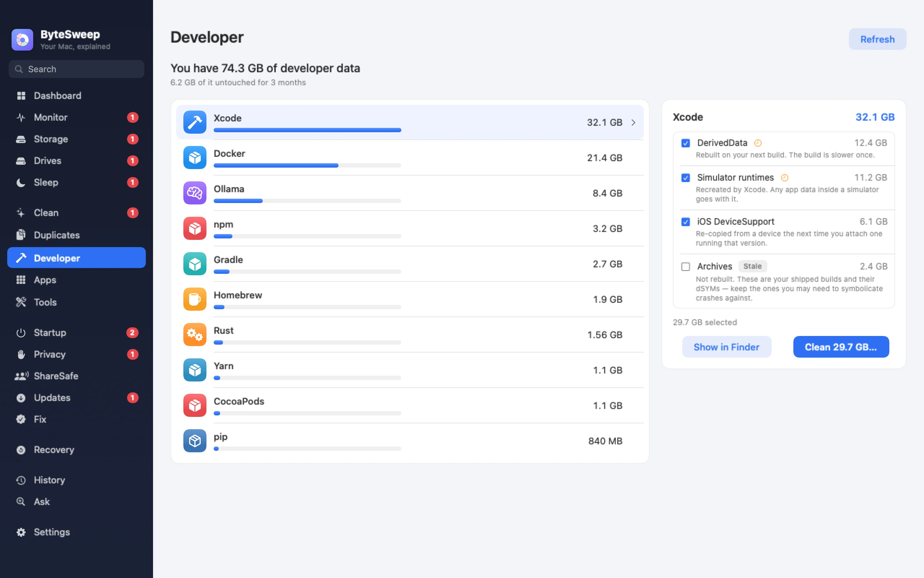Viewport: 924px width, 578px height.
Task: Click the Xcode hammer icon in the list
Action: point(195,122)
